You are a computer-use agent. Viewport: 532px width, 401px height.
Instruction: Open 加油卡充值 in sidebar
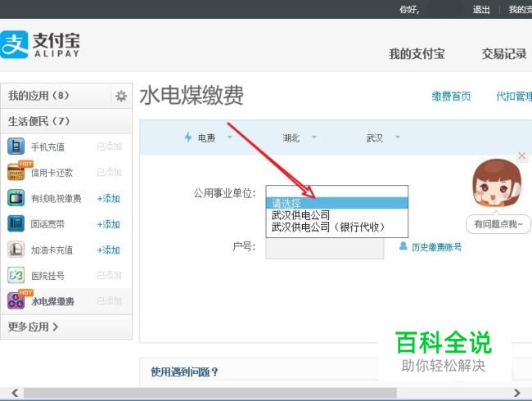point(52,250)
